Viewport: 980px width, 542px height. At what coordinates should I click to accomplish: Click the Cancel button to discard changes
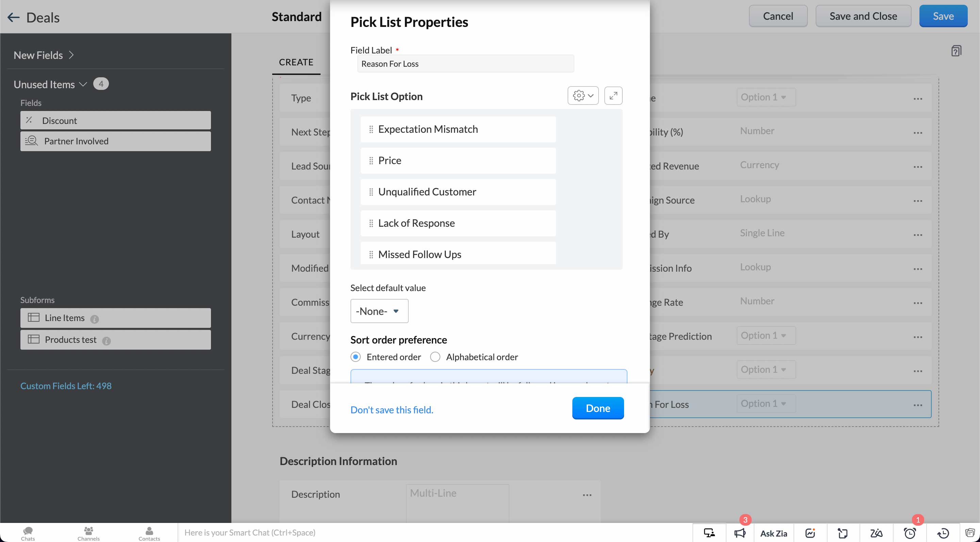click(778, 15)
